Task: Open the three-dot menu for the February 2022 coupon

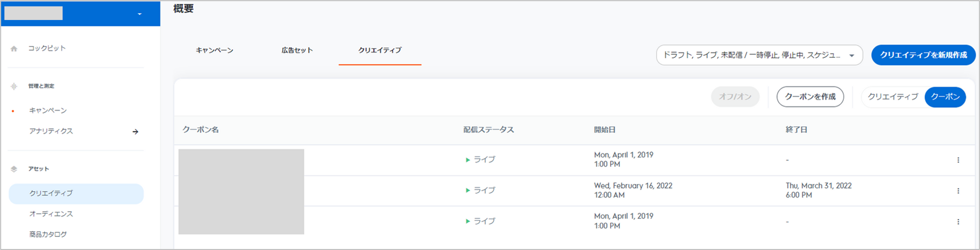Action: coord(958,191)
